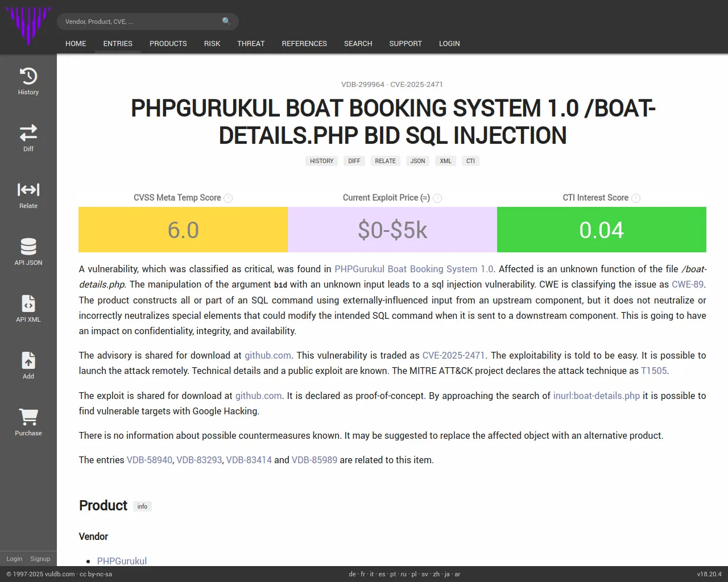Screen dimensions: 728x582
Task: Click the VulDB logo
Action: click(x=28, y=26)
